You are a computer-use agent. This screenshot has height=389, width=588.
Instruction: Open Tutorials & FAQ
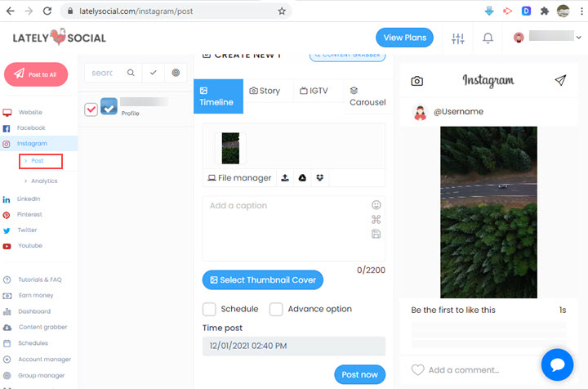tap(40, 279)
